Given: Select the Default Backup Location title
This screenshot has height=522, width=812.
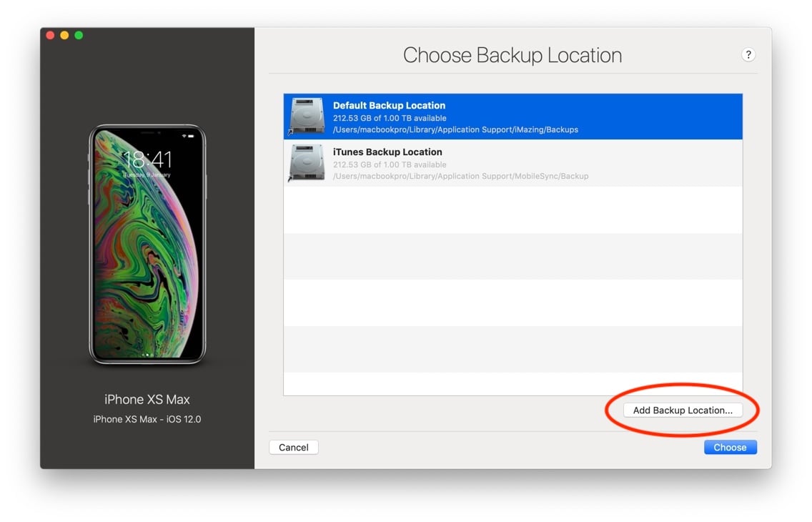Looking at the screenshot, I should (x=389, y=105).
